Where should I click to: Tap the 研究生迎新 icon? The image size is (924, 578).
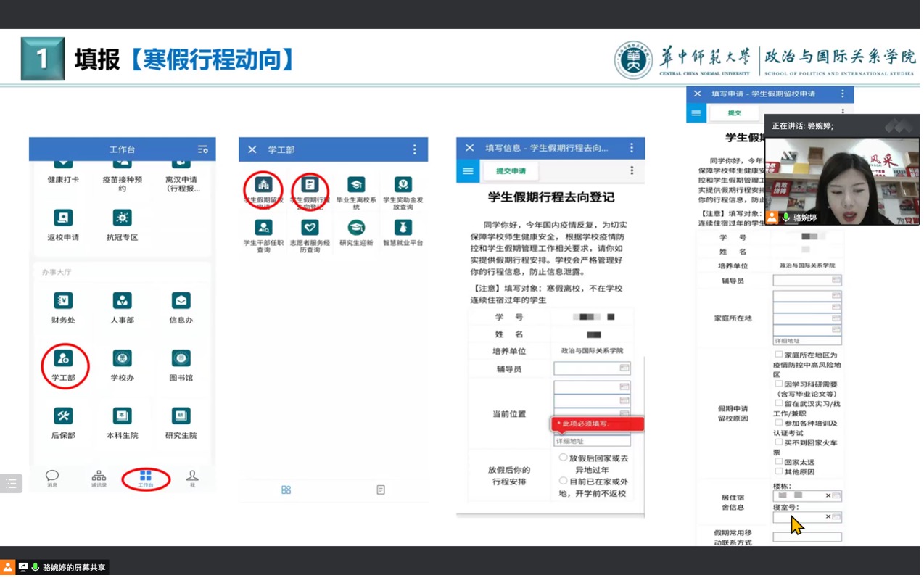tap(355, 229)
